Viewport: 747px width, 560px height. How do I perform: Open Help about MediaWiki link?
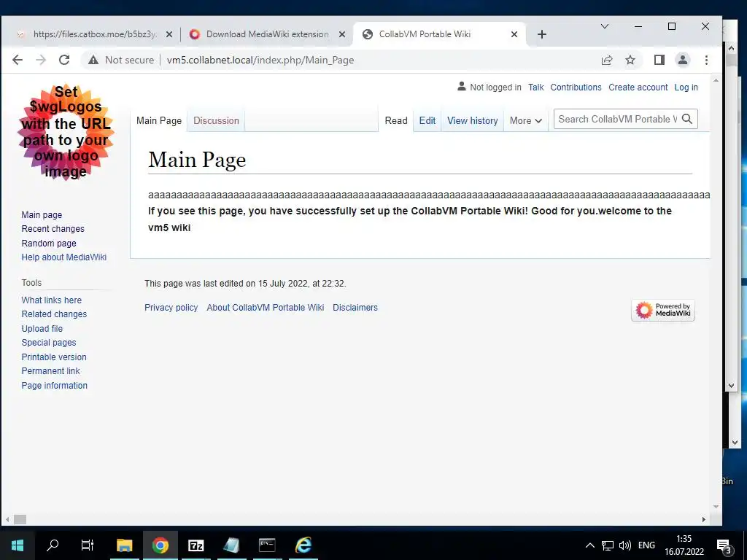click(x=64, y=257)
